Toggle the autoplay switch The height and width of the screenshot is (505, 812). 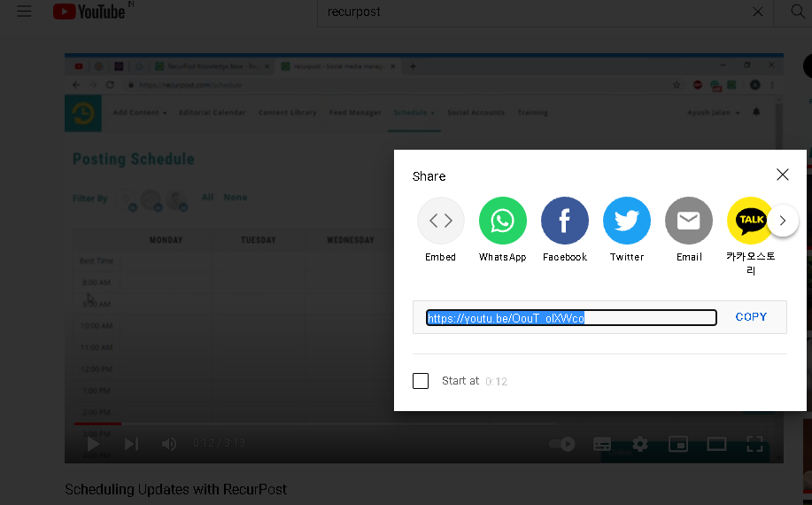[562, 444]
